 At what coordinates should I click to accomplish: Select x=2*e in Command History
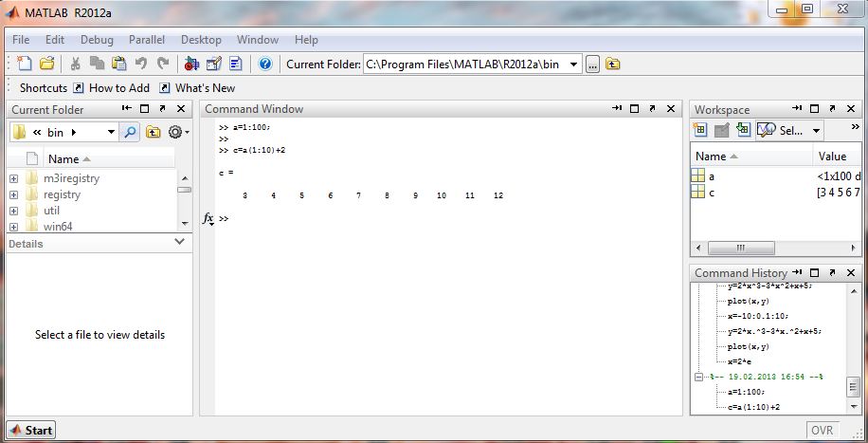pyautogui.click(x=739, y=361)
